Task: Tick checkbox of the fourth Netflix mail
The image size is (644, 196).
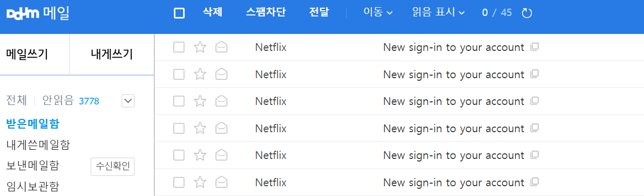Action: (179, 128)
